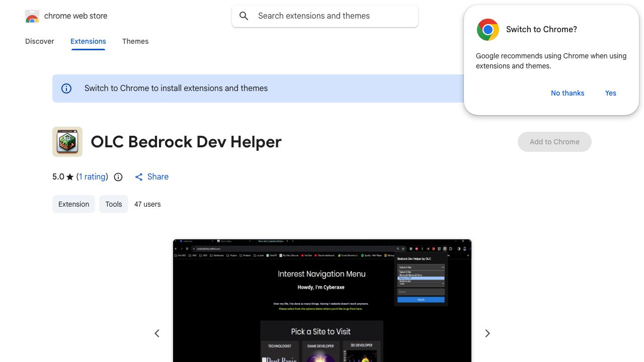This screenshot has width=644, height=362.
Task: Click the Share button
Action: coord(151,177)
